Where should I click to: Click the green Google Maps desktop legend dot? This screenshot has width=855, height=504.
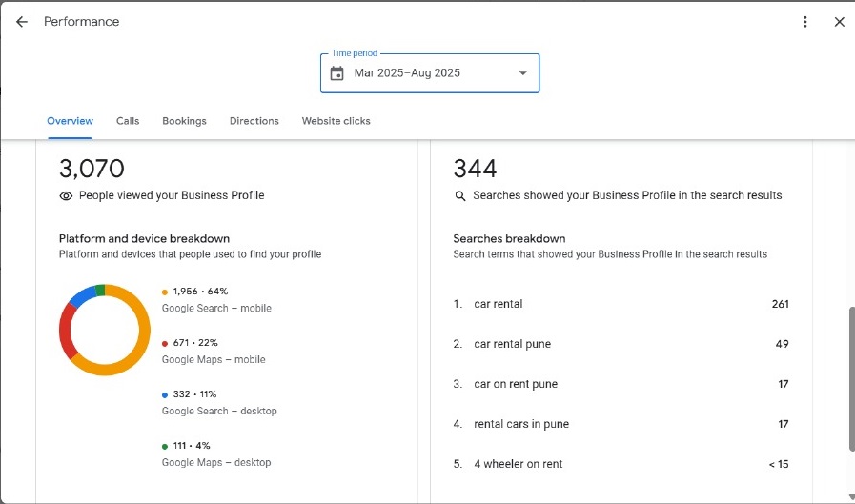[x=165, y=446]
